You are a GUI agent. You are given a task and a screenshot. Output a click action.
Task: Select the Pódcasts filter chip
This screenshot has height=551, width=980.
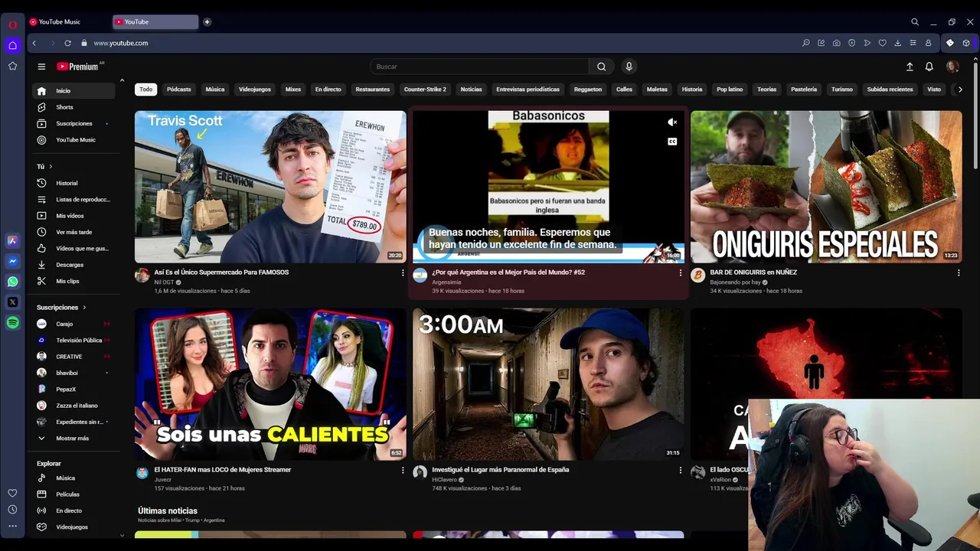tap(179, 90)
